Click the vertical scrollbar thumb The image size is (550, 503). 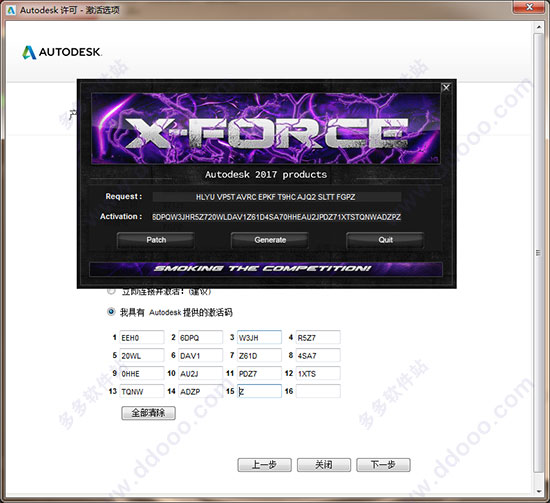(x=538, y=253)
